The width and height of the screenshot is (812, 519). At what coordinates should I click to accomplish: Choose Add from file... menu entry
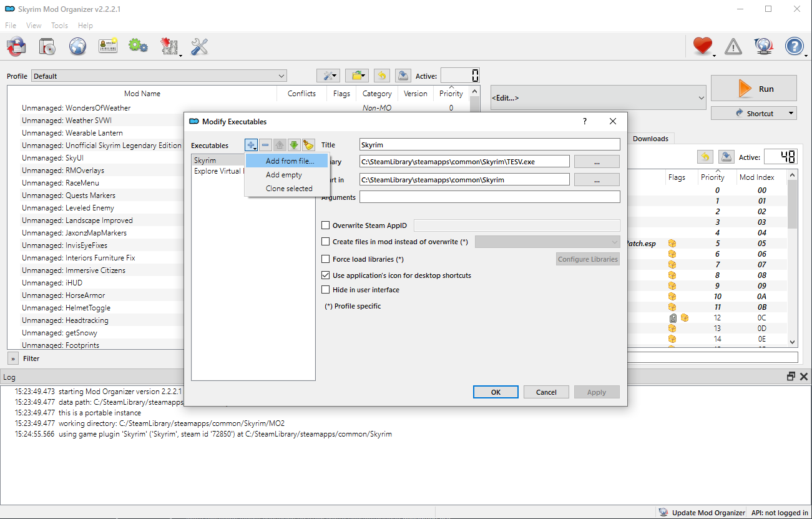(286, 161)
